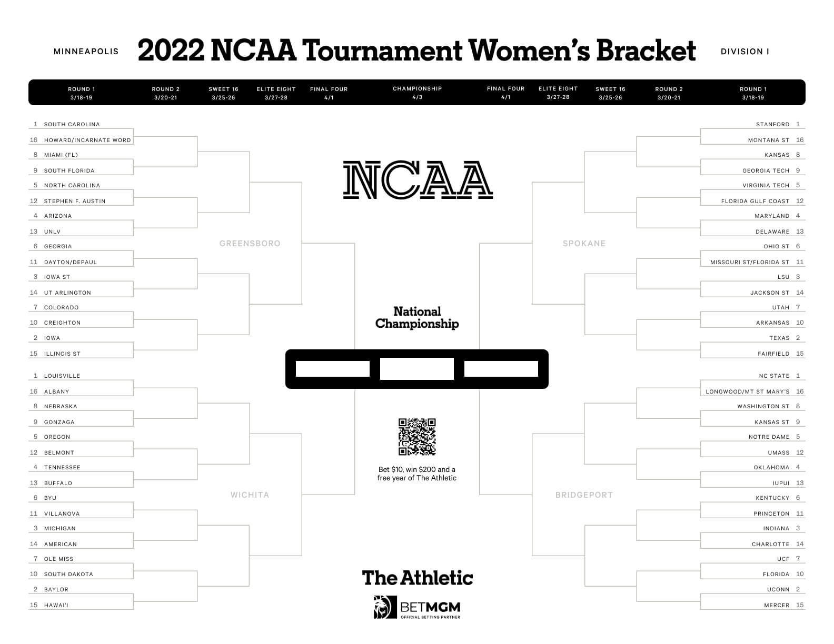Select NC State team entry
This screenshot has width=834, height=644.
[774, 376]
